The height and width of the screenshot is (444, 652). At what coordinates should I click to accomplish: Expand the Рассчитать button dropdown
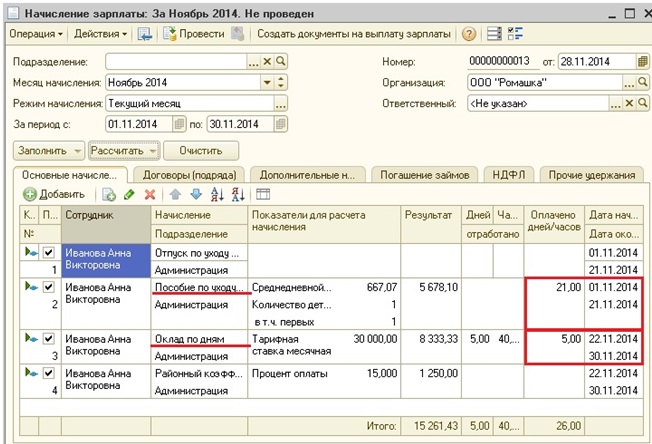153,150
